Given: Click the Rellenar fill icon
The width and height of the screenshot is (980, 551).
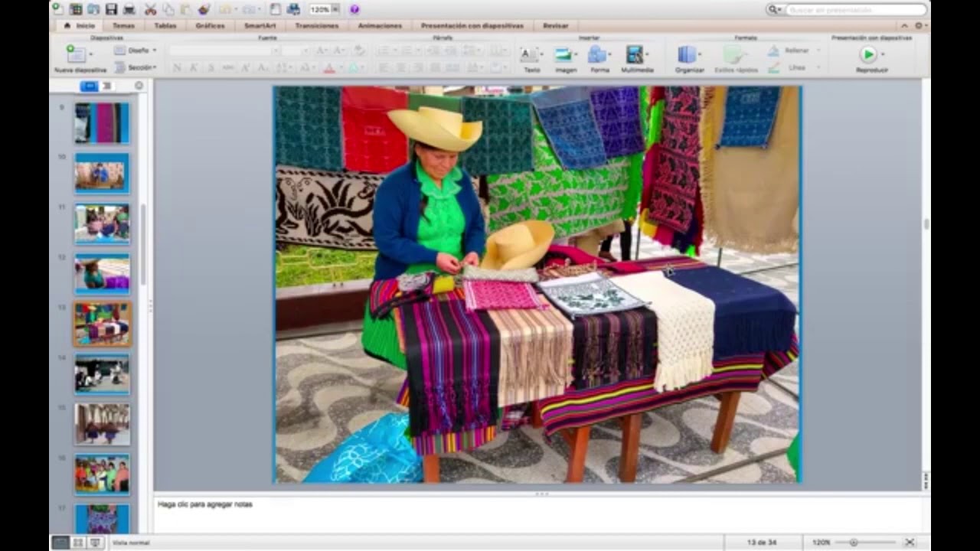Looking at the screenshot, I should (773, 51).
